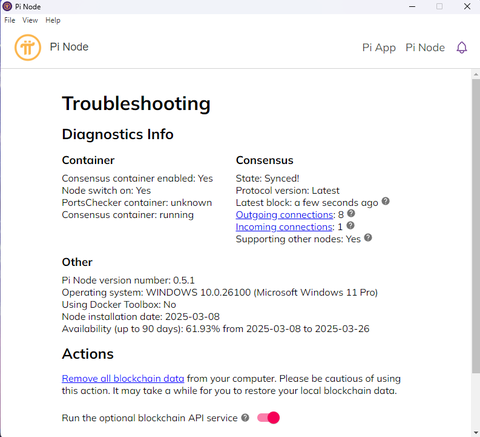Screen dimensions: 480x437
Task: Click 'PortsChecker container: unknown' text
Action: coord(137,203)
